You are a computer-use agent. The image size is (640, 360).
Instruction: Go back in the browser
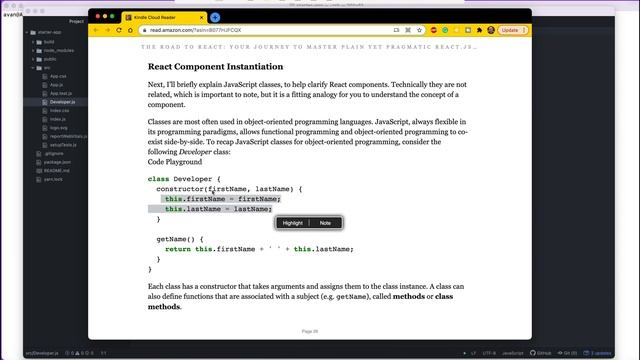(96, 30)
